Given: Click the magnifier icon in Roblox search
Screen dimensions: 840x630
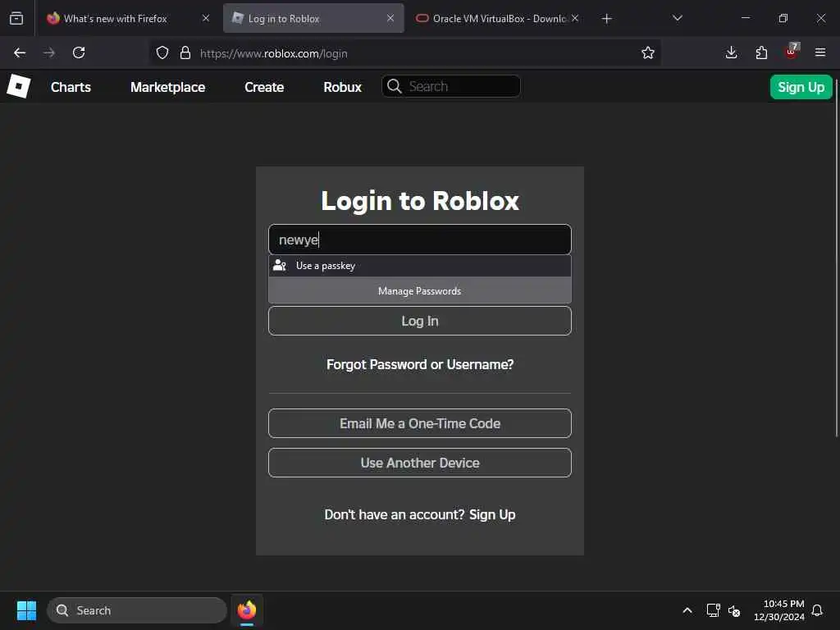Looking at the screenshot, I should 395,86.
